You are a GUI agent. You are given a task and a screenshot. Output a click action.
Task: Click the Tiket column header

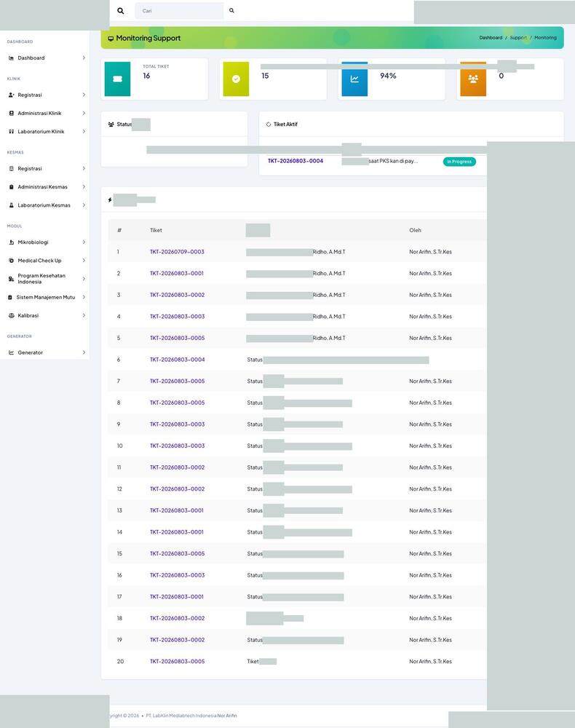[x=156, y=230]
